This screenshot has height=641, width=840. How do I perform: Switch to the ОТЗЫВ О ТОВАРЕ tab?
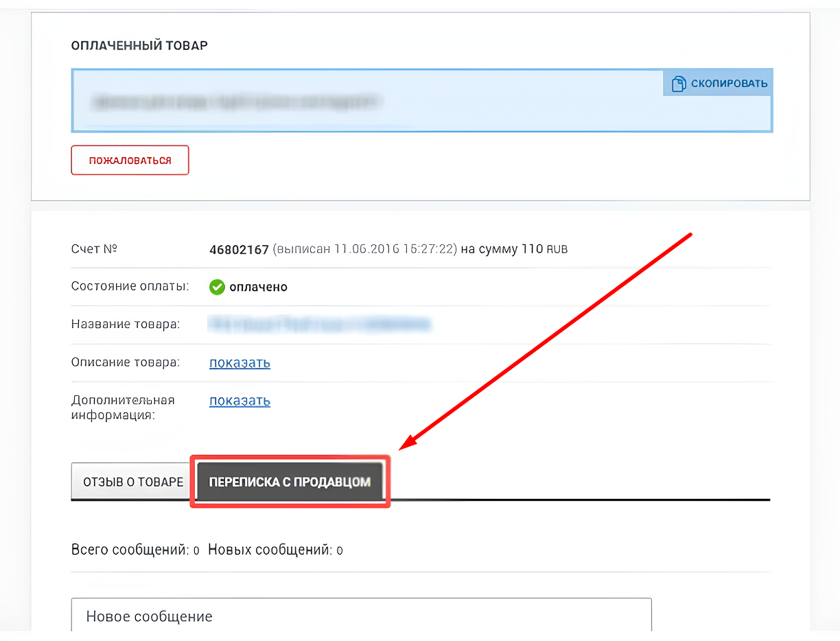(x=133, y=482)
